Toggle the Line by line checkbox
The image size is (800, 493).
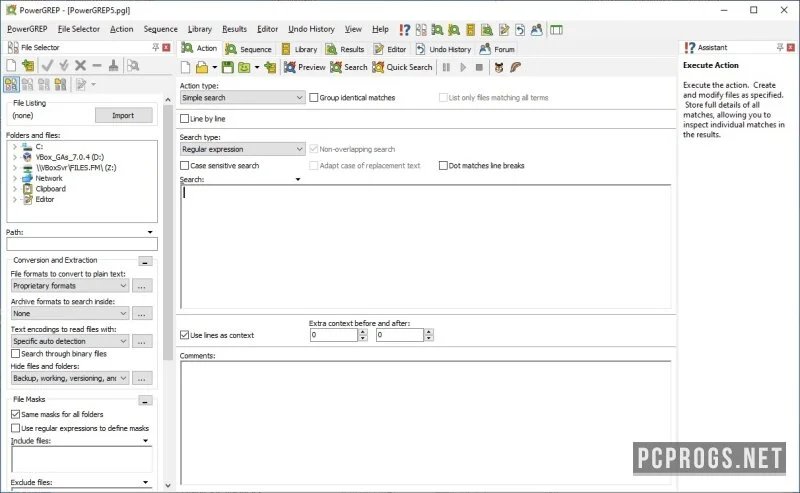(184, 118)
